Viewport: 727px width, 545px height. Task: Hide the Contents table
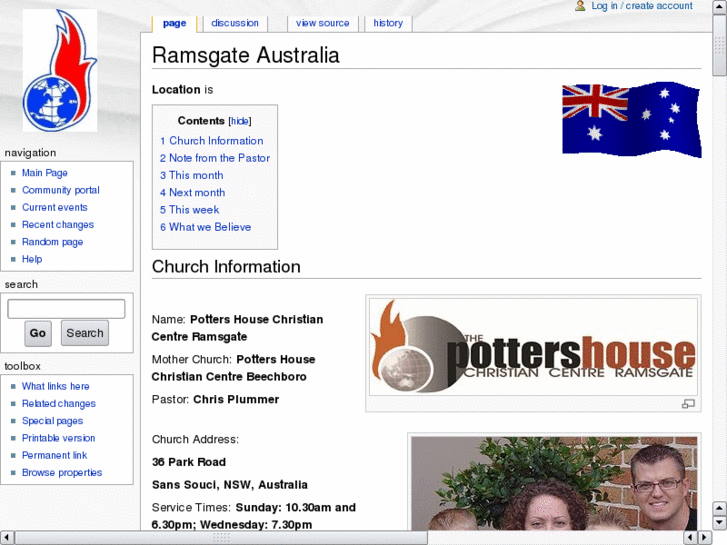240,121
